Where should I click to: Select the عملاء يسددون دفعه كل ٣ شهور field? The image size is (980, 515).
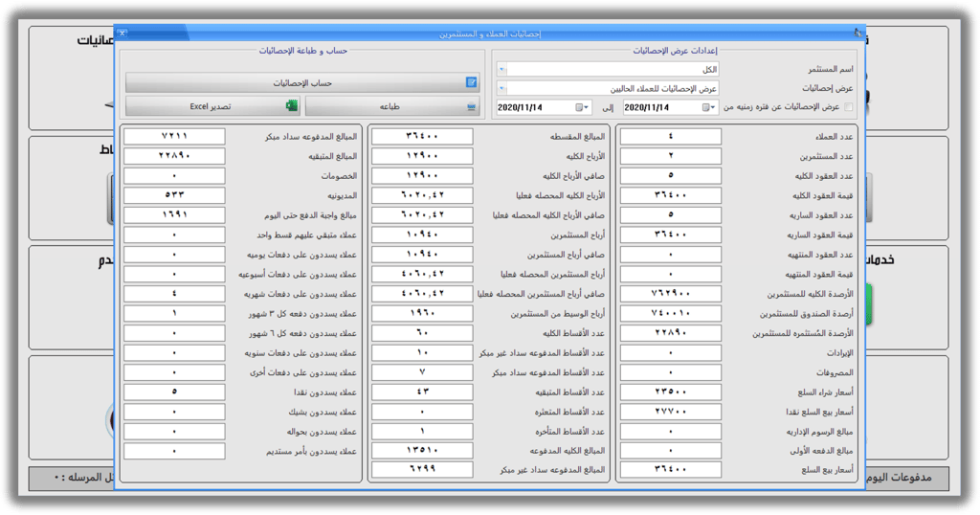[x=174, y=313]
